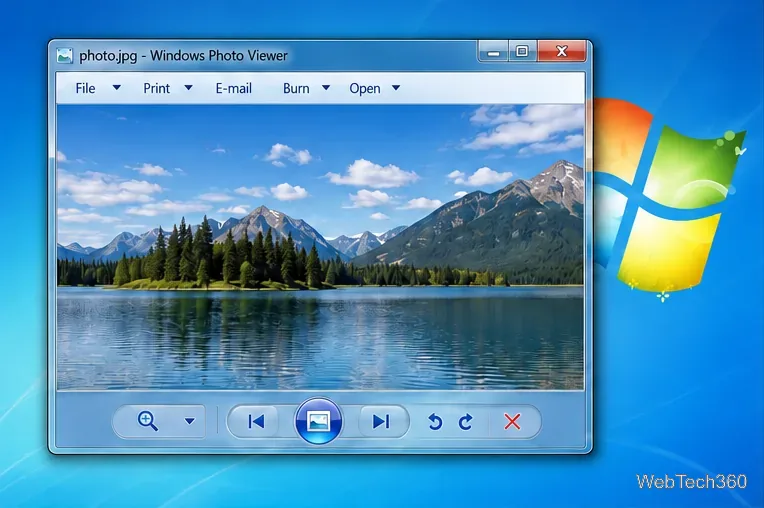Rotate the photo counterclockwise
The image size is (764, 508).
[435, 422]
